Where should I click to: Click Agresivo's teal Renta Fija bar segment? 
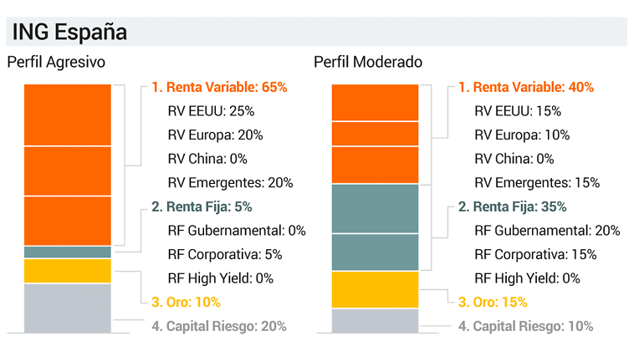[68, 252]
